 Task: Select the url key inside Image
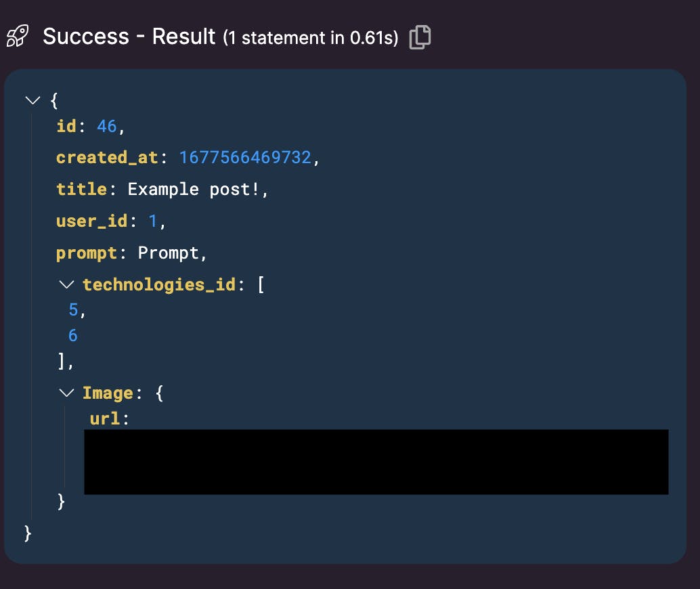pyautogui.click(x=105, y=418)
